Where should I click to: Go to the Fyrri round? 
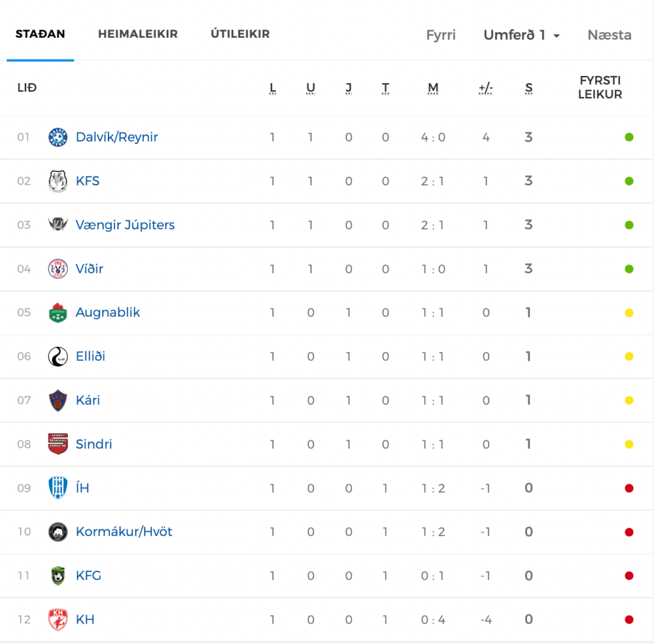click(441, 35)
